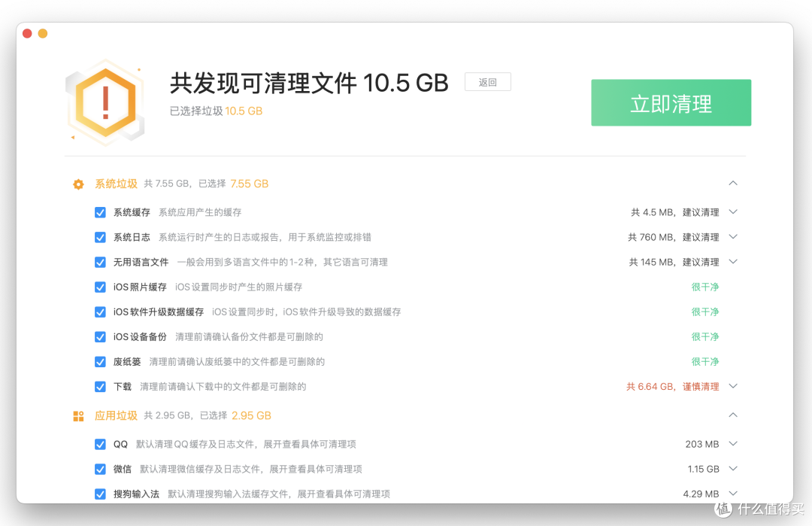Close window with the red button

28,34
